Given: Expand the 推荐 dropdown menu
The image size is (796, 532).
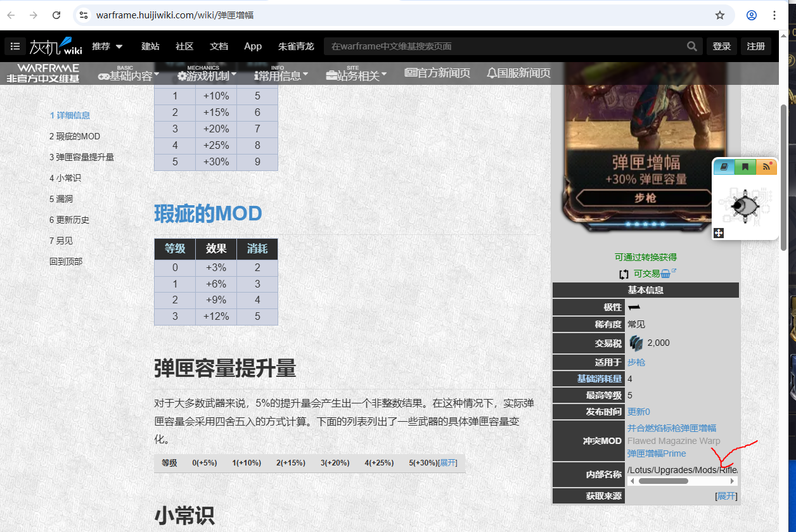Looking at the screenshot, I should pos(107,46).
